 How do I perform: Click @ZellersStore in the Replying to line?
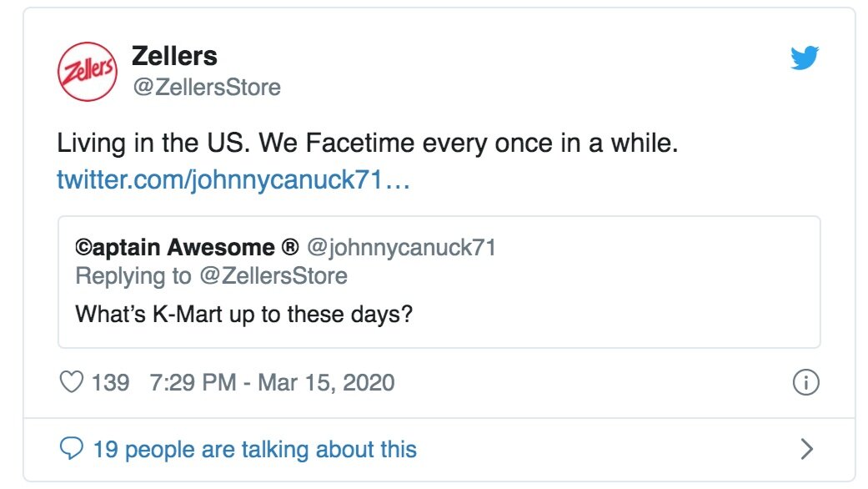click(x=273, y=275)
